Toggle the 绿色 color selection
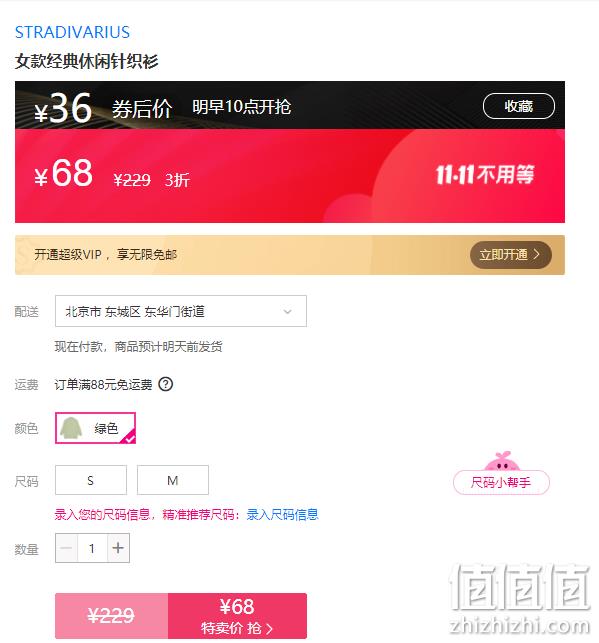The width and height of the screenshot is (599, 643). coord(95,428)
